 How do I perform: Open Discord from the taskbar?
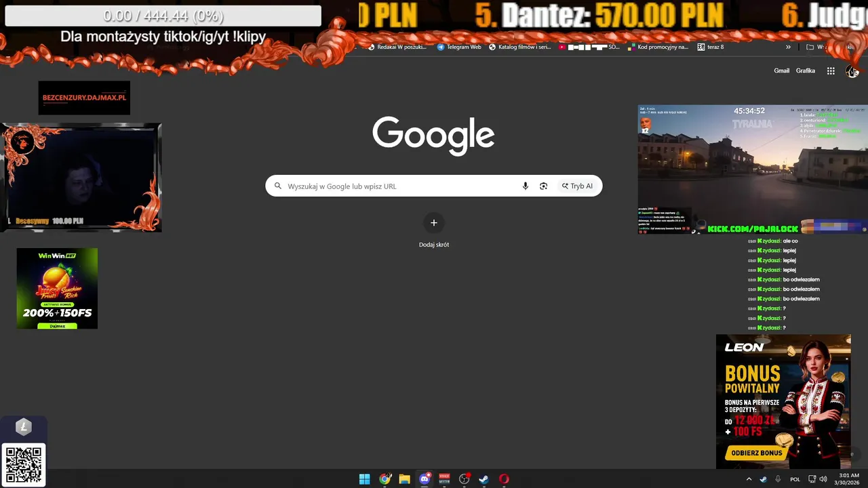(x=425, y=479)
